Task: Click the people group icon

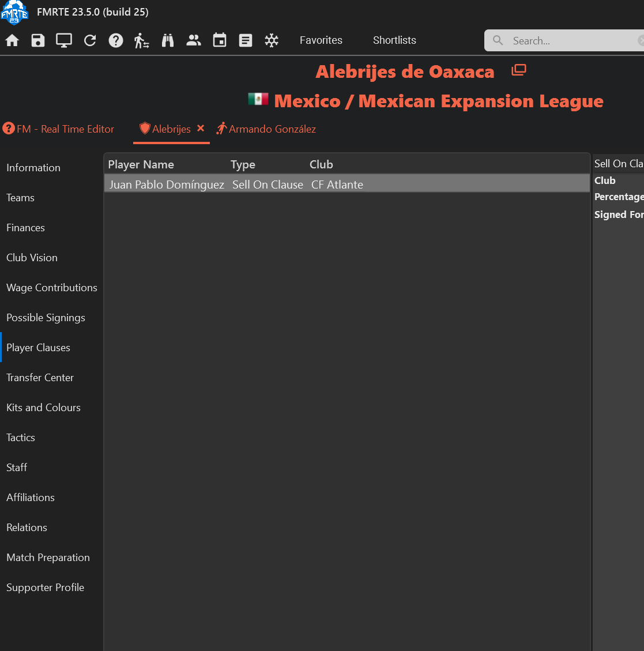Action: pos(194,40)
